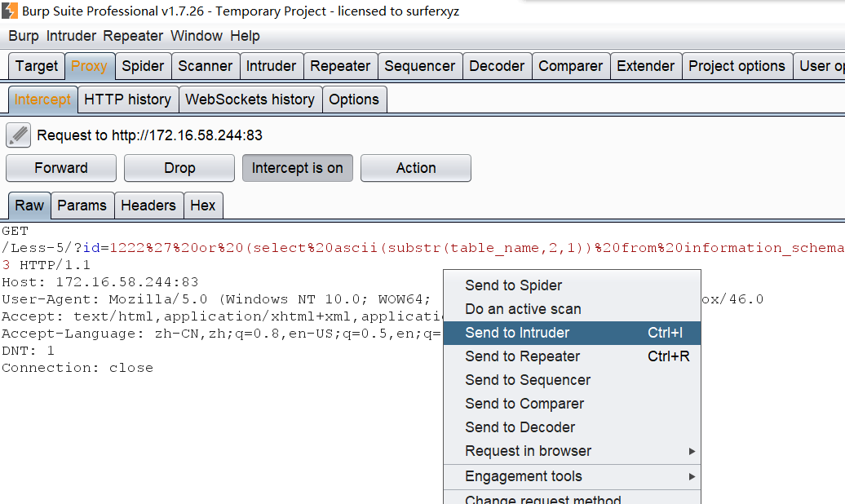845x504 pixels.
Task: Switch to the Spider tab
Action: [143, 66]
